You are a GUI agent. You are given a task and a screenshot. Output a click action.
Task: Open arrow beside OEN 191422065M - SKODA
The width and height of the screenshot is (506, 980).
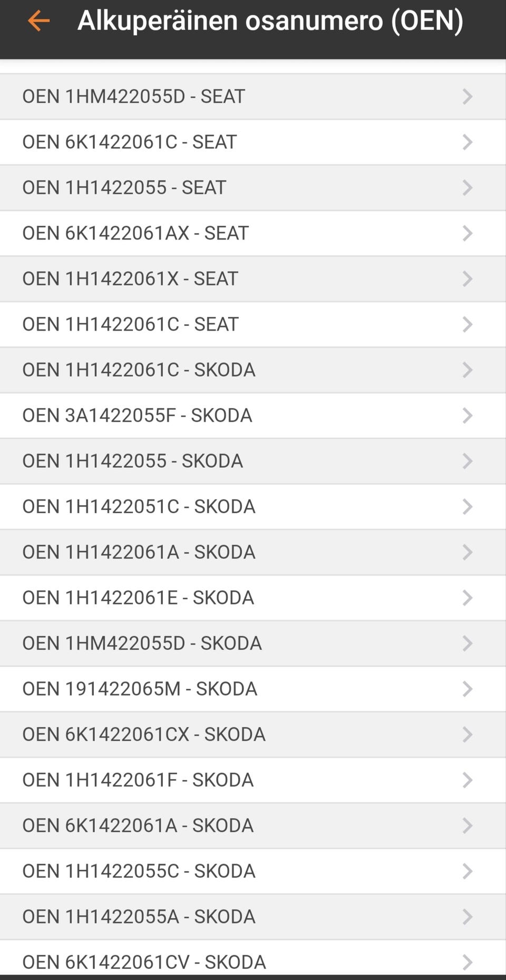(x=467, y=689)
